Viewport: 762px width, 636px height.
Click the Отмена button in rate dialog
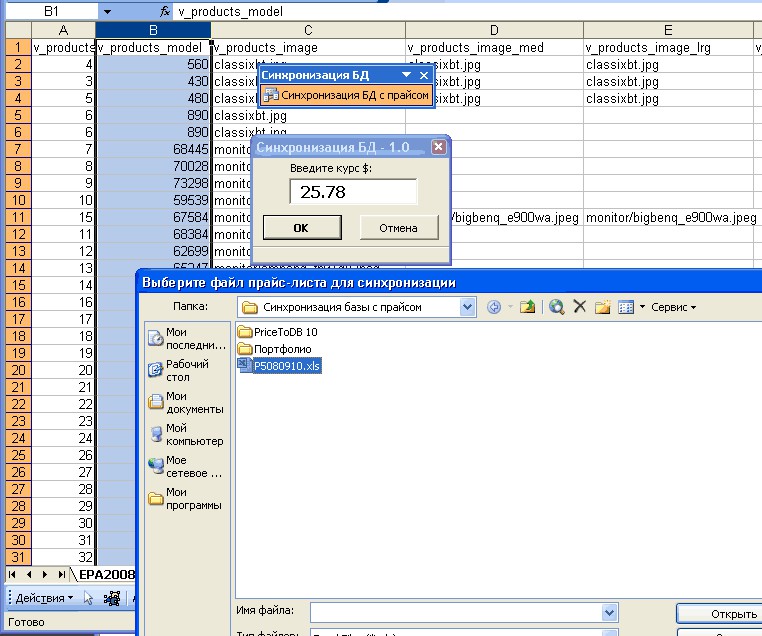pyautogui.click(x=398, y=228)
